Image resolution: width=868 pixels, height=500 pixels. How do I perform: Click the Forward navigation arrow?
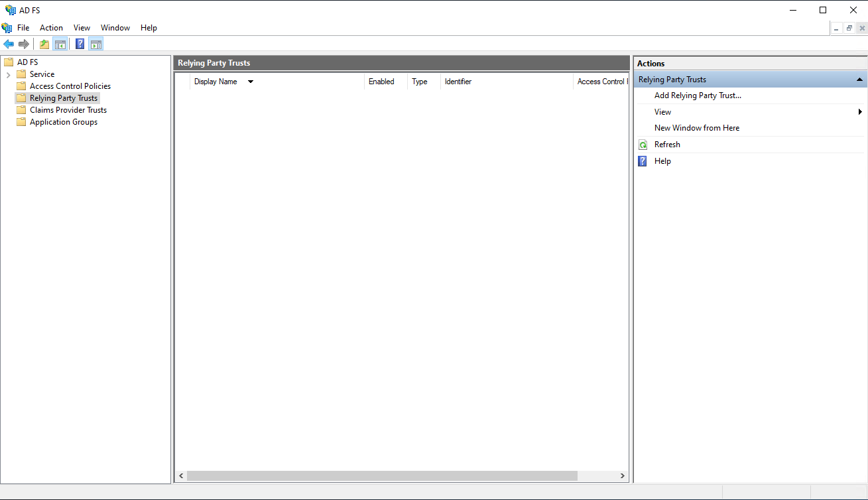[x=23, y=44]
